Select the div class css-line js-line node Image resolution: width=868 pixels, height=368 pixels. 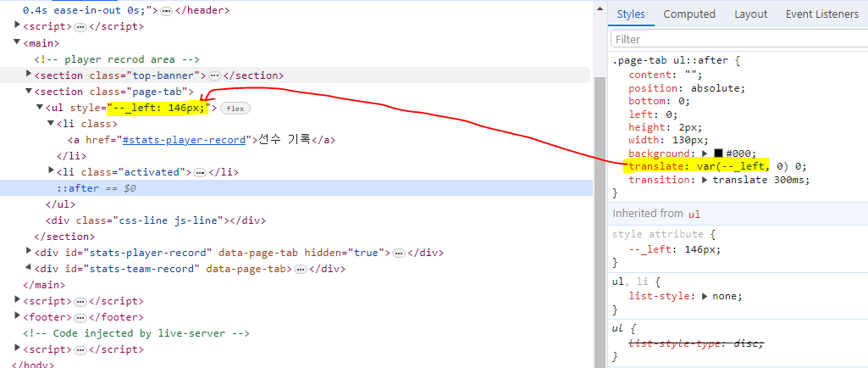click(x=156, y=220)
